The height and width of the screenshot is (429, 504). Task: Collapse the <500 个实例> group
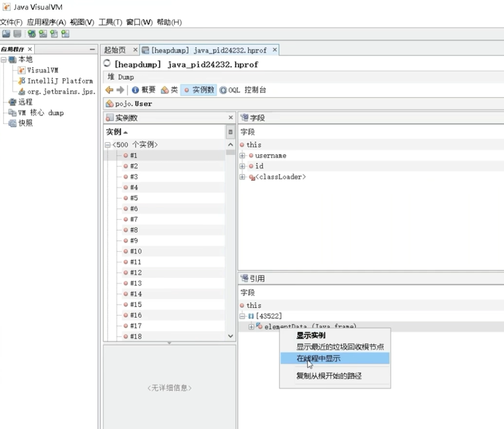(107, 145)
